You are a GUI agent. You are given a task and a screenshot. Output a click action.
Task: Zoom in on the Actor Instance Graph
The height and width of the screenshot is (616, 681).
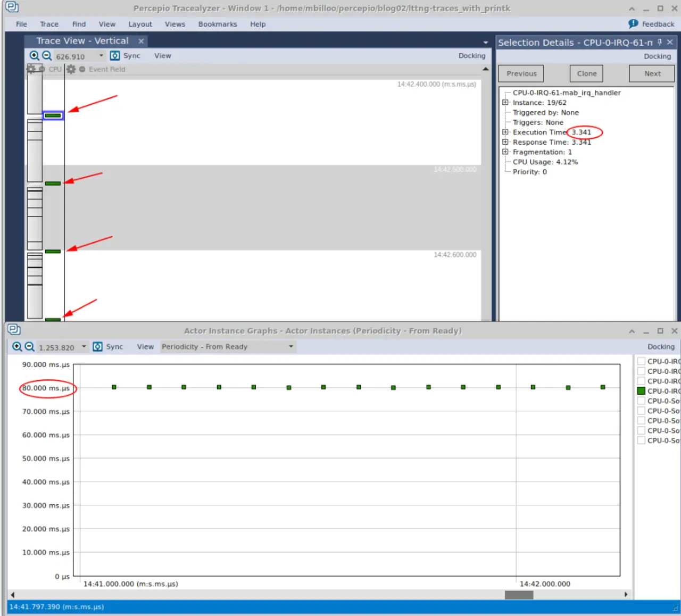17,347
